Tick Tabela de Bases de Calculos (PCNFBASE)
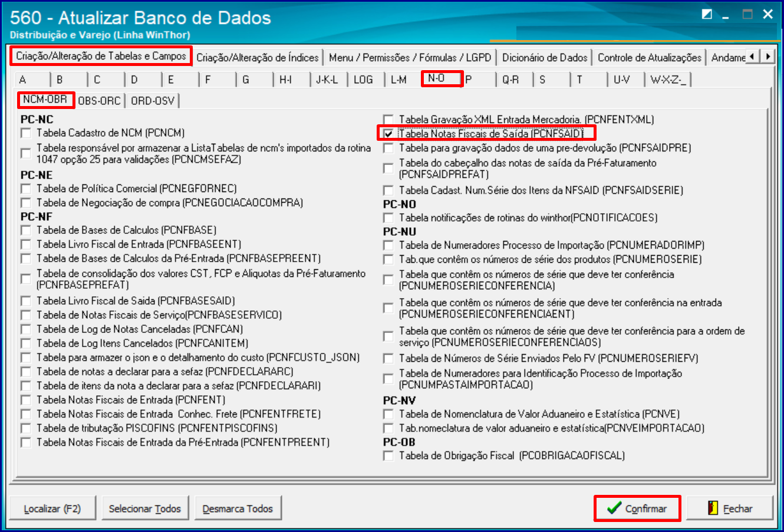This screenshot has height=532, width=784. click(x=26, y=230)
